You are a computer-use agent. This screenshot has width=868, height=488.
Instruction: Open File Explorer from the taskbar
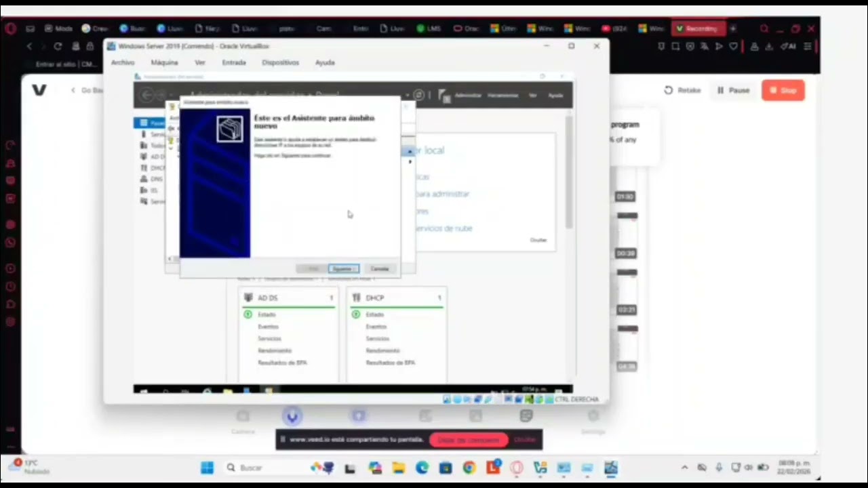(x=398, y=468)
